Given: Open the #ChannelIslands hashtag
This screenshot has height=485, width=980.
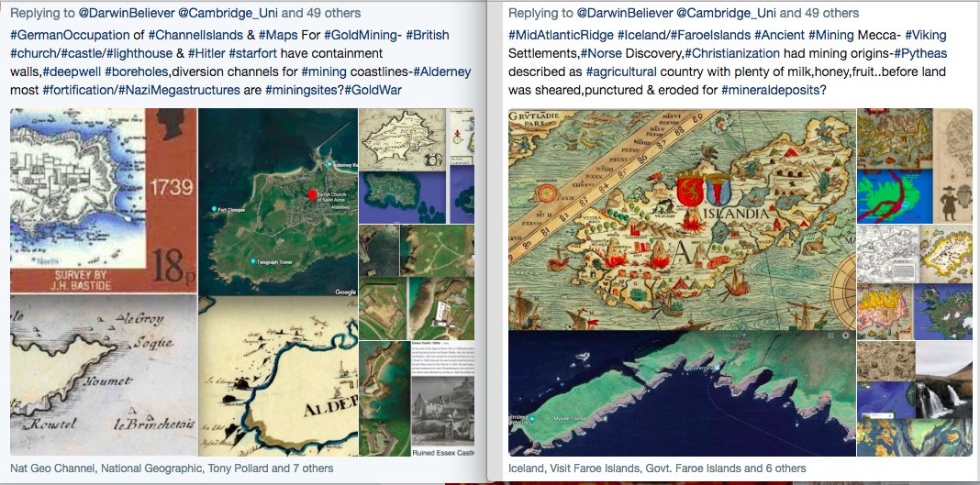Looking at the screenshot, I should pos(195,36).
